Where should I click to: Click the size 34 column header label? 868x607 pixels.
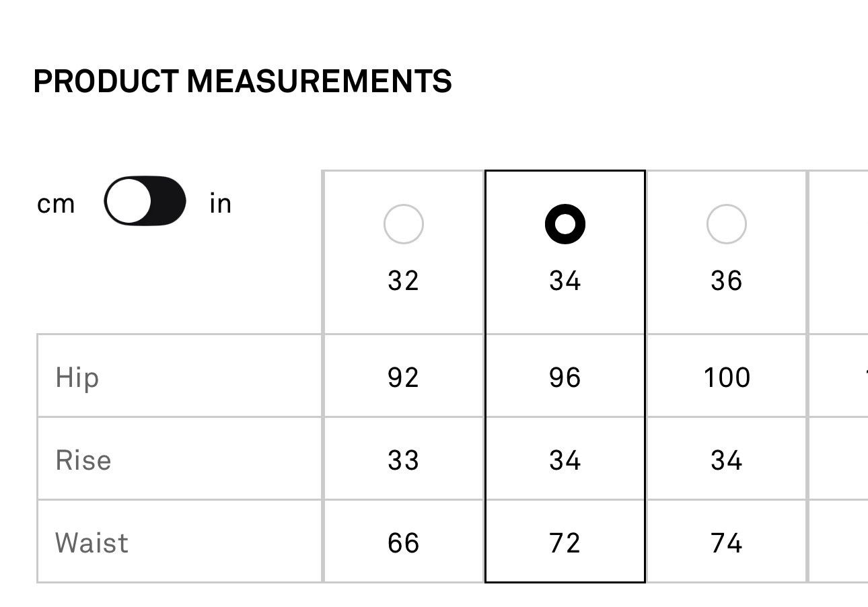click(565, 281)
